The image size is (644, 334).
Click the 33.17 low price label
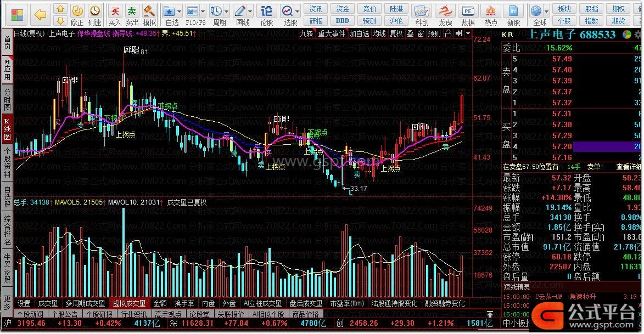pyautogui.click(x=359, y=188)
